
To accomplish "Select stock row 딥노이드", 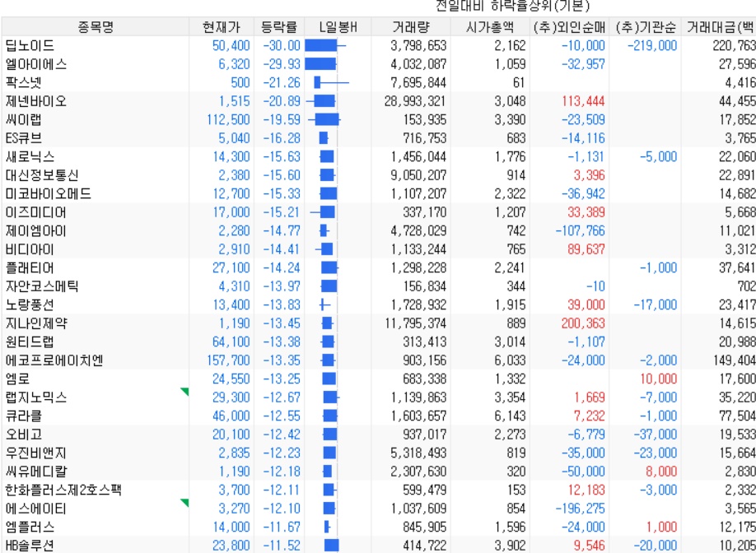I will point(378,46).
